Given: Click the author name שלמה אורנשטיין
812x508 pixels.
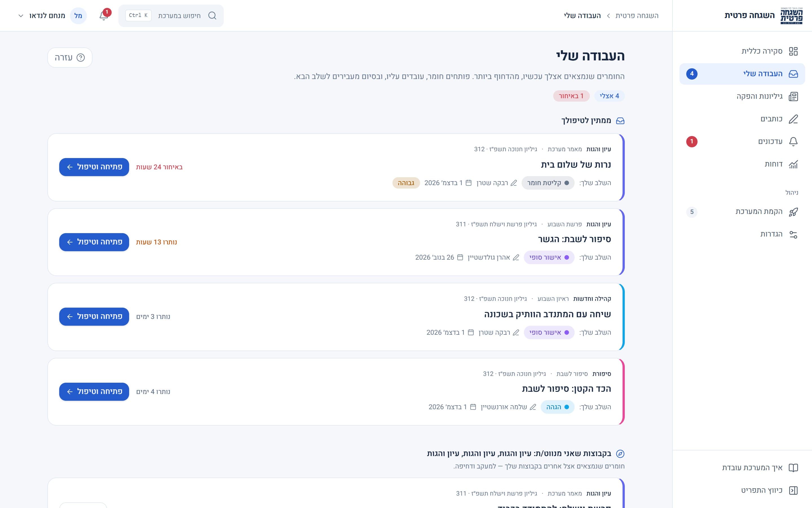Looking at the screenshot, I should pos(504,407).
